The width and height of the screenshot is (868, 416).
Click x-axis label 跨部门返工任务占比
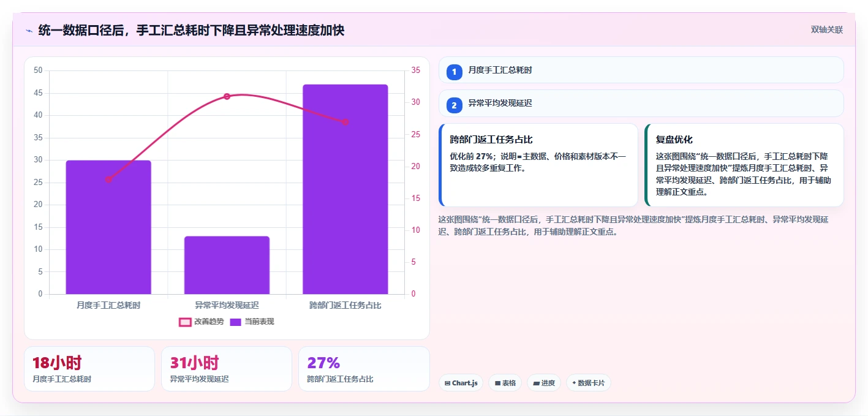pos(345,304)
